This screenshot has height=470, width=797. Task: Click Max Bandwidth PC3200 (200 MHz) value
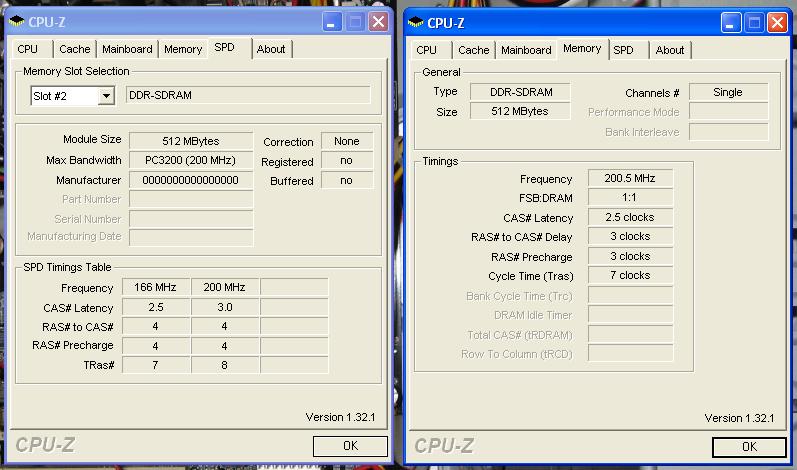191,161
